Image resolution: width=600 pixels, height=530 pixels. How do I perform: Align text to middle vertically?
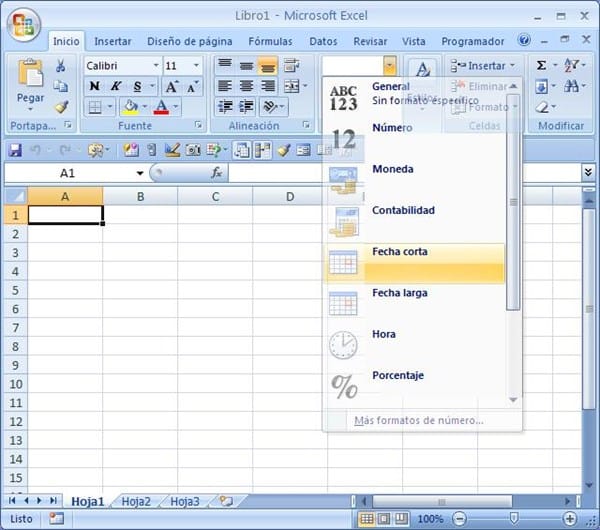click(x=246, y=66)
